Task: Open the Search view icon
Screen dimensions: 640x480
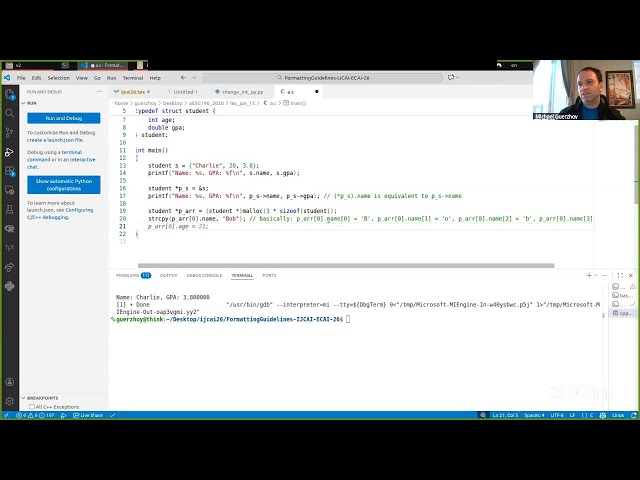Action: coord(9,114)
